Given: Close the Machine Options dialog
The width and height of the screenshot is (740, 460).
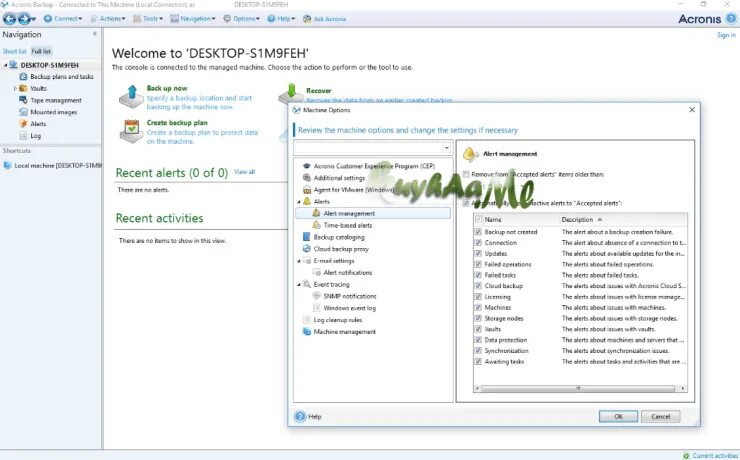Looking at the screenshot, I should point(692,110).
